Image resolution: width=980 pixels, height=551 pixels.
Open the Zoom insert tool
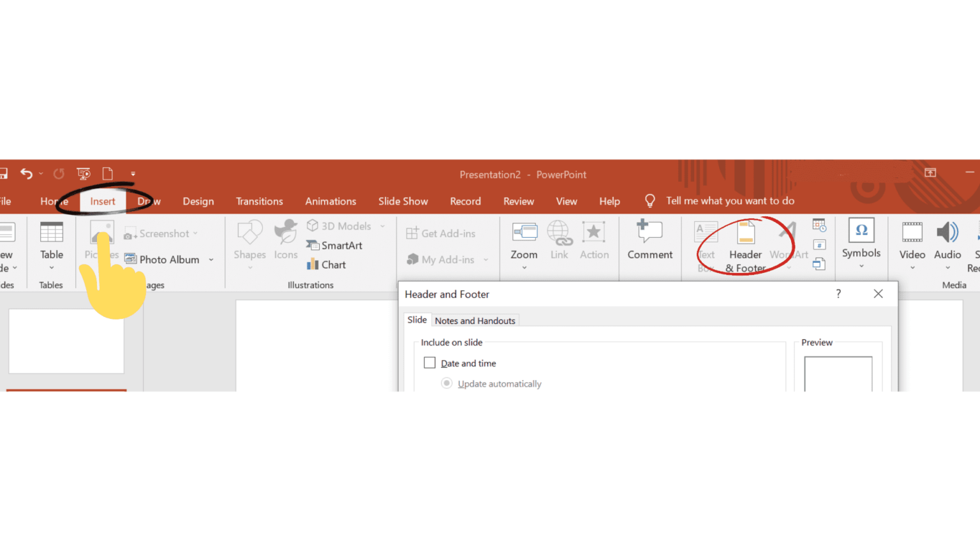524,240
